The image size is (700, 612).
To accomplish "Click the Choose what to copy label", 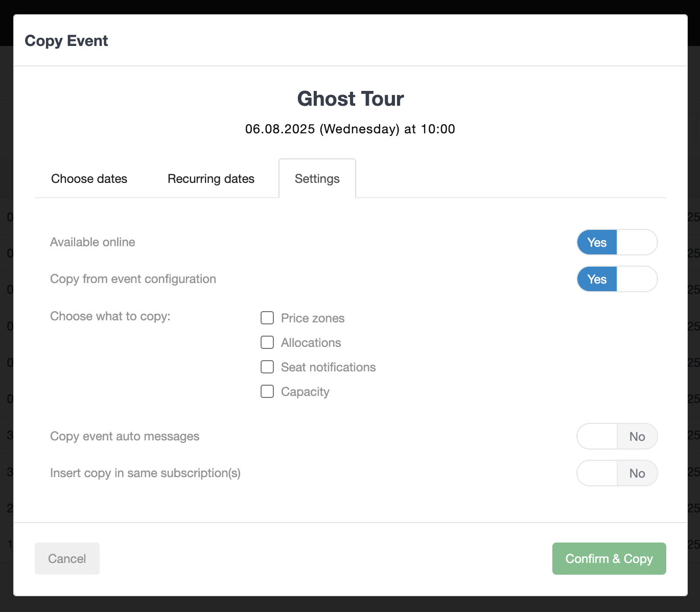I will click(110, 316).
